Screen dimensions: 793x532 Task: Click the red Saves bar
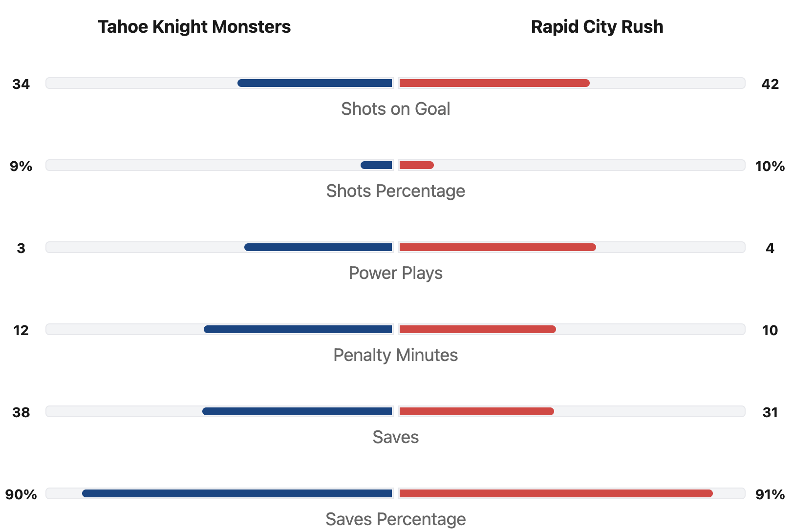pos(476,411)
